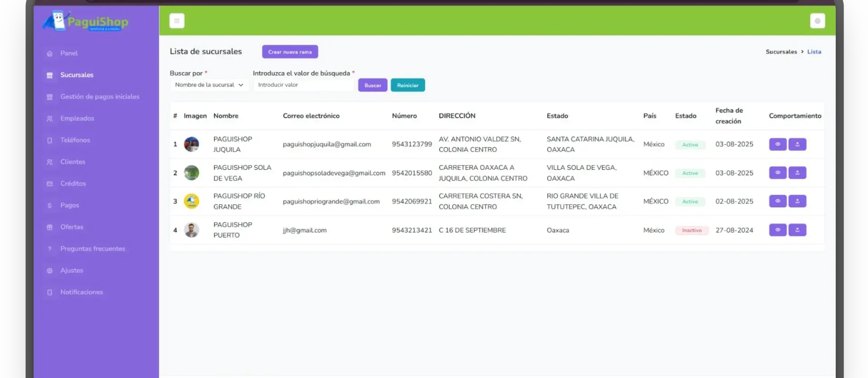Click the Inactivo badge for PAGUISHOP PUERTO
The width and height of the screenshot is (868, 378).
tap(691, 230)
